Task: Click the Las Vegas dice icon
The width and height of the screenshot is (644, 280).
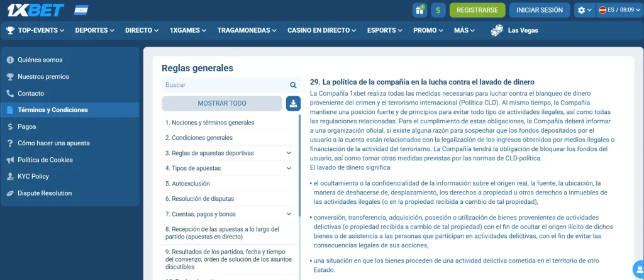Action: click(497, 30)
